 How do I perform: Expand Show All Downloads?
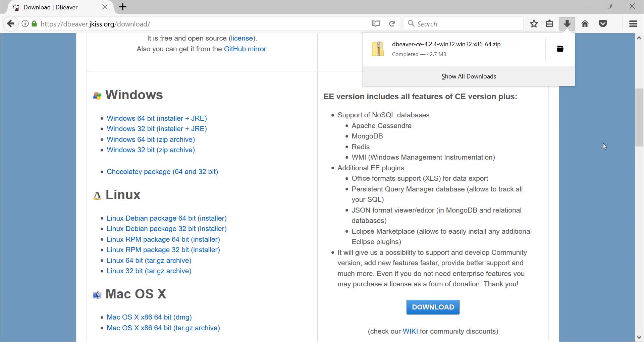(469, 76)
